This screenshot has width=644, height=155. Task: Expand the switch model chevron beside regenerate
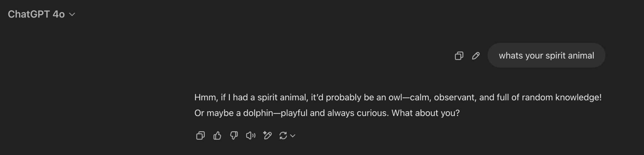293,136
